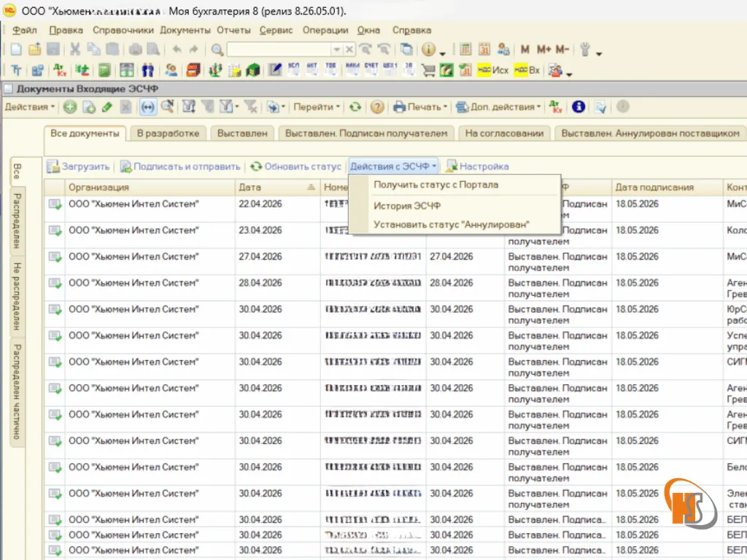Image resolution: width=747 pixels, height=560 pixels.
Task: Click the find-by-number magnifier icon
Action: click(x=167, y=106)
